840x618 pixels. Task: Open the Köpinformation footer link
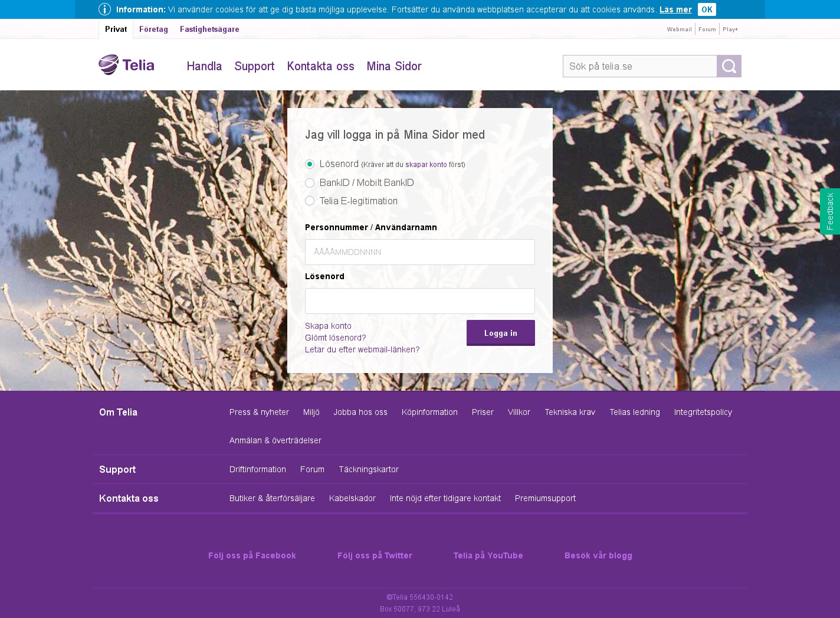(x=429, y=412)
